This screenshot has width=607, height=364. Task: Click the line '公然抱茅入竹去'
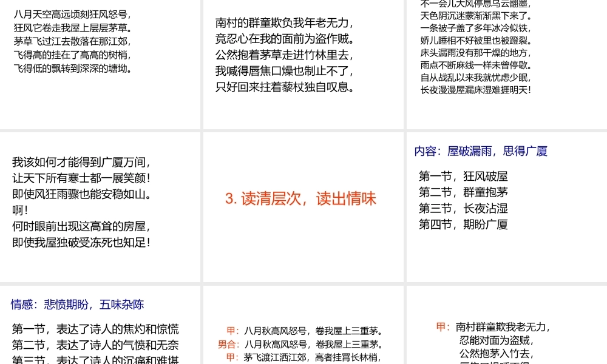(498, 354)
